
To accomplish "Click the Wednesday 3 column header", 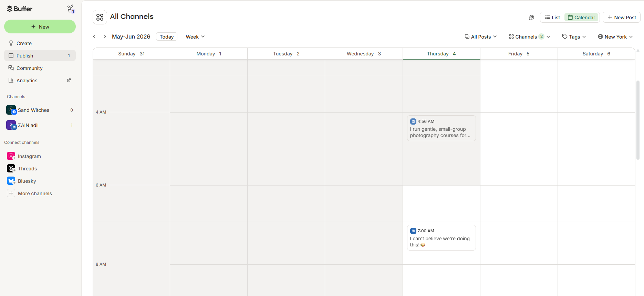I will click(364, 54).
